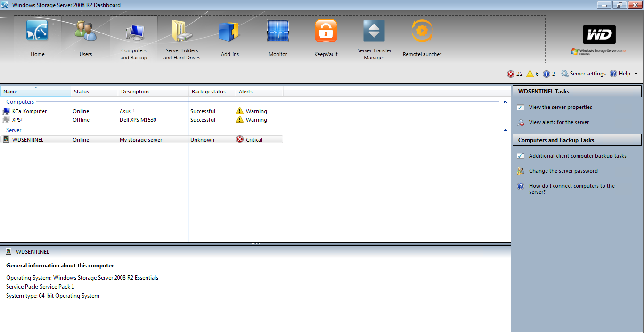Open Server Folders and Hard Drives icon
Image resolution: width=644 pixels, height=333 pixels.
tap(182, 31)
